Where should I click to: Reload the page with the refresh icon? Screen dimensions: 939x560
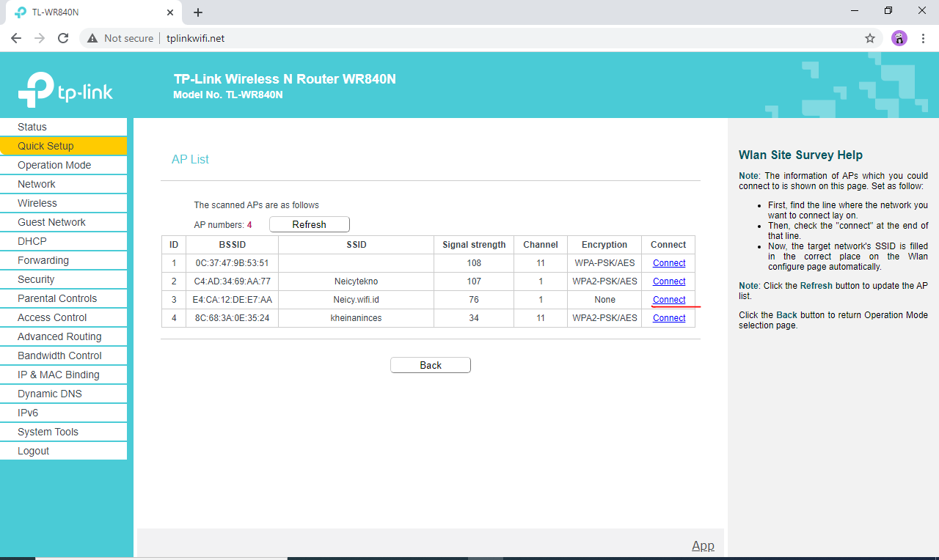63,38
